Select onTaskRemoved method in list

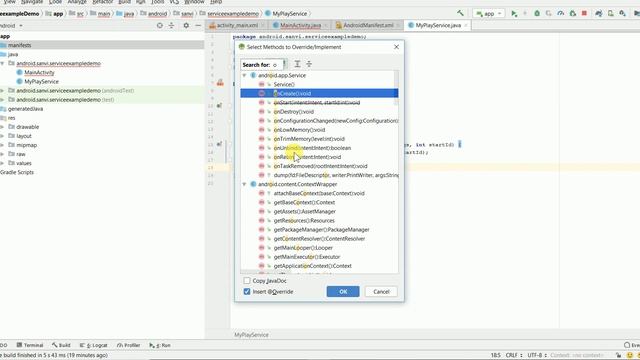pyautogui.click(x=320, y=166)
